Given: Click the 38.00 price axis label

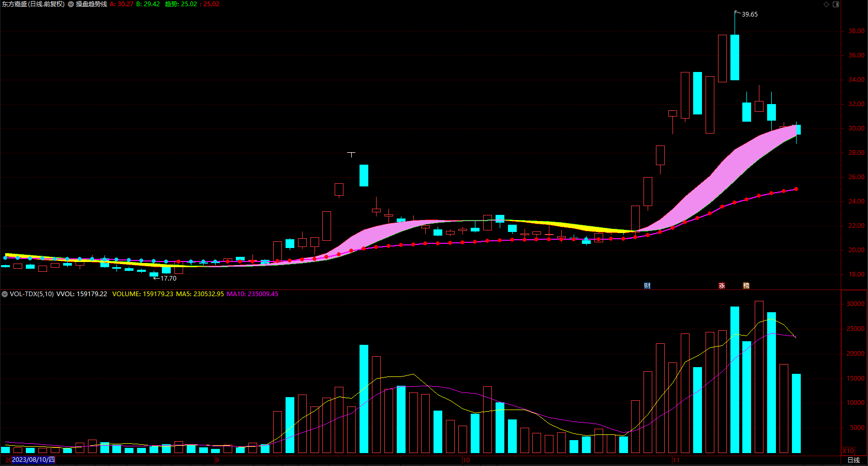Looking at the screenshot, I should [856, 31].
